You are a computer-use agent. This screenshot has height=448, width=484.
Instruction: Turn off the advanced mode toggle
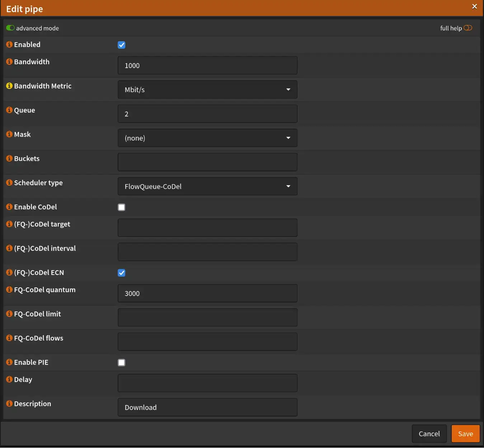pos(10,28)
